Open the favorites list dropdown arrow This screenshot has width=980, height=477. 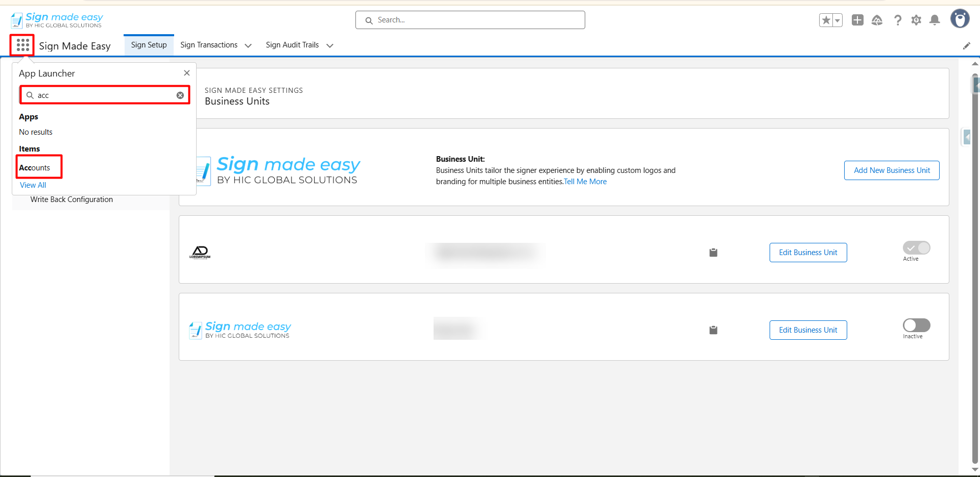click(838, 20)
